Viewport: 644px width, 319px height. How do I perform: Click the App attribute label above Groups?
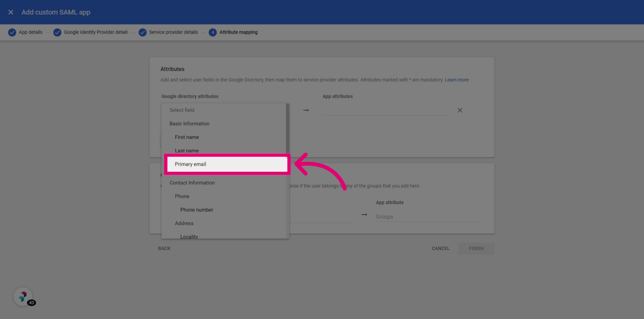390,202
